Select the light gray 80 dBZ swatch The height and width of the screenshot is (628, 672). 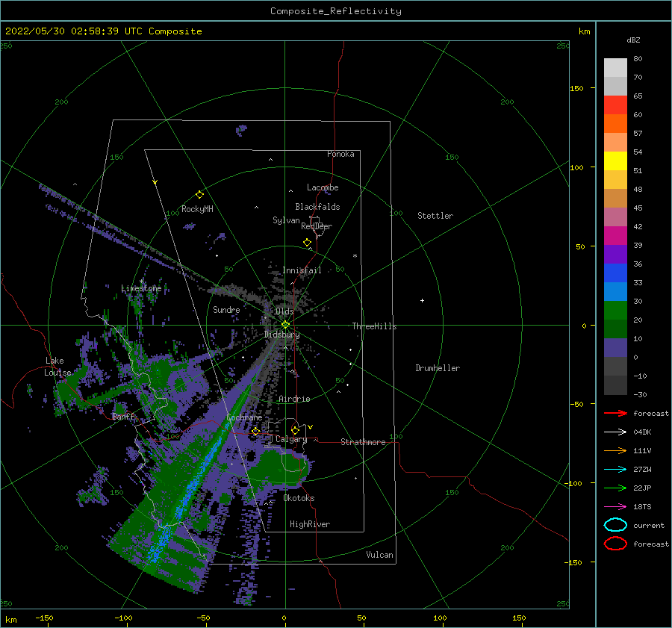pyautogui.click(x=615, y=68)
